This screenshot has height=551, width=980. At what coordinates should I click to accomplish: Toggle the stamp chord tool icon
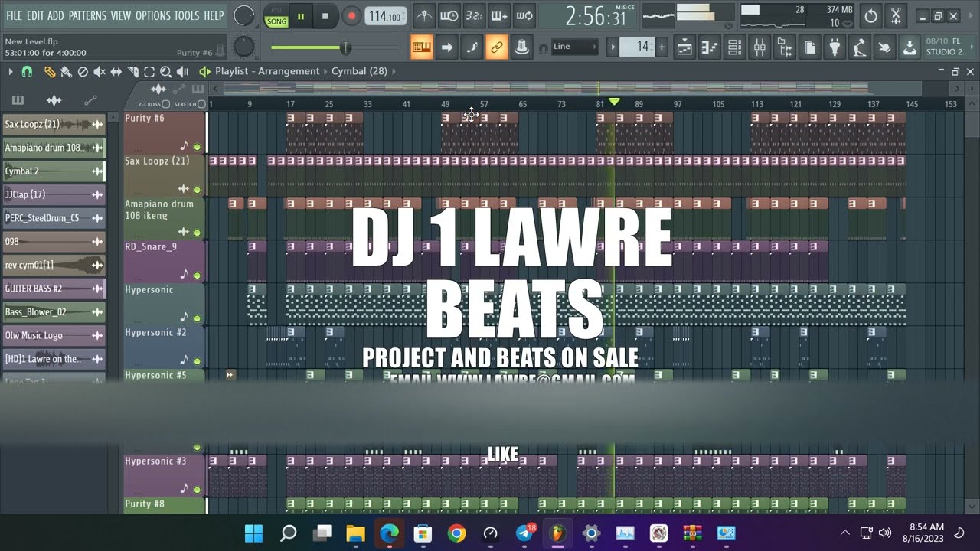click(521, 47)
